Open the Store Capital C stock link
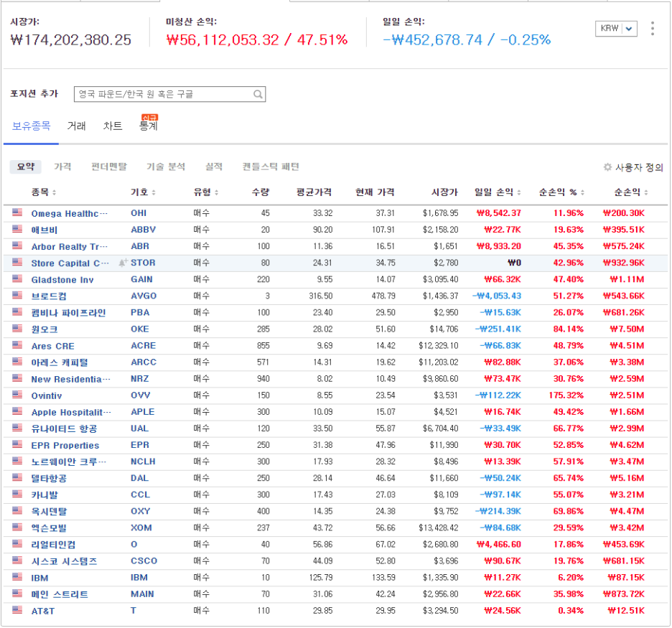 click(70, 263)
